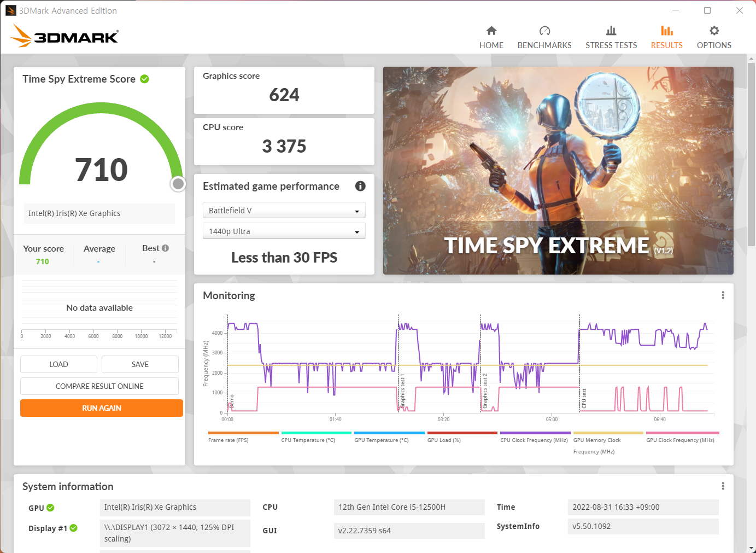Click the green validated checkmark beside Time Spy Extreme Score
756x553 pixels.
[144, 79]
